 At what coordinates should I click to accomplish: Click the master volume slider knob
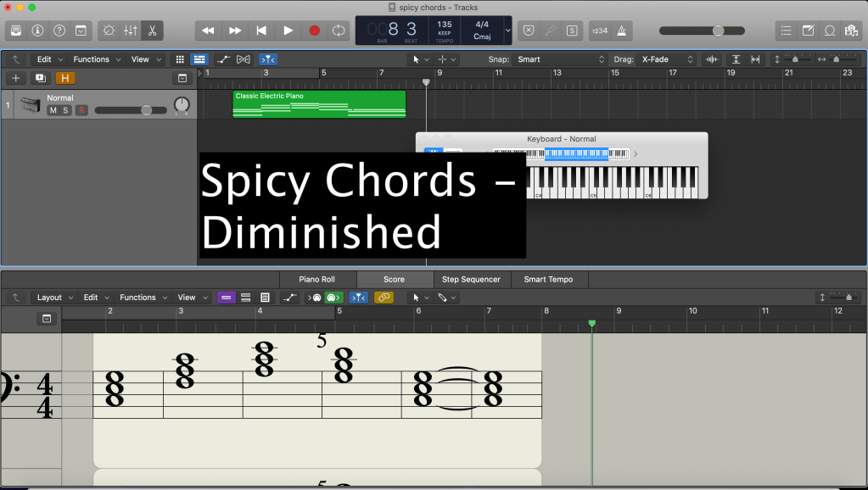[718, 31]
